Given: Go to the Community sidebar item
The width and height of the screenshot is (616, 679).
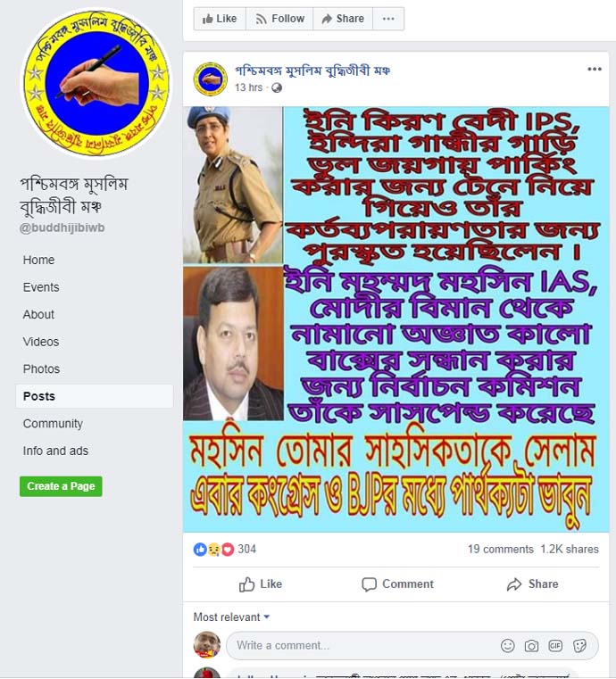Looking at the screenshot, I should (53, 424).
